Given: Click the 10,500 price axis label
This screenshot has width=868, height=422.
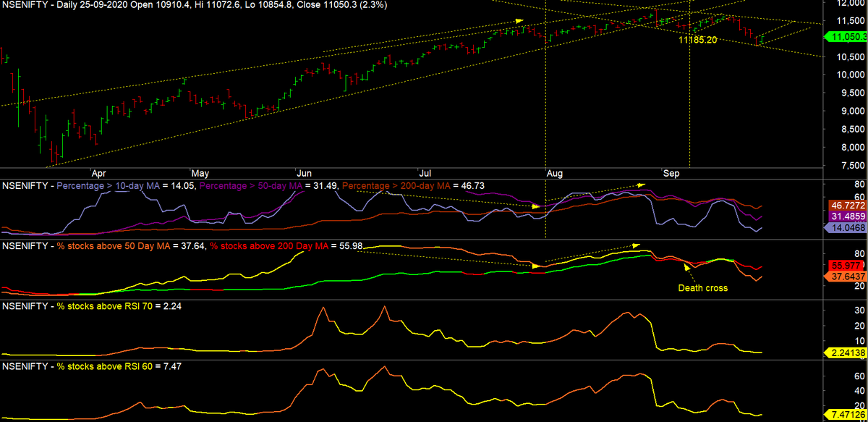Looking at the screenshot, I should pyautogui.click(x=851, y=56).
